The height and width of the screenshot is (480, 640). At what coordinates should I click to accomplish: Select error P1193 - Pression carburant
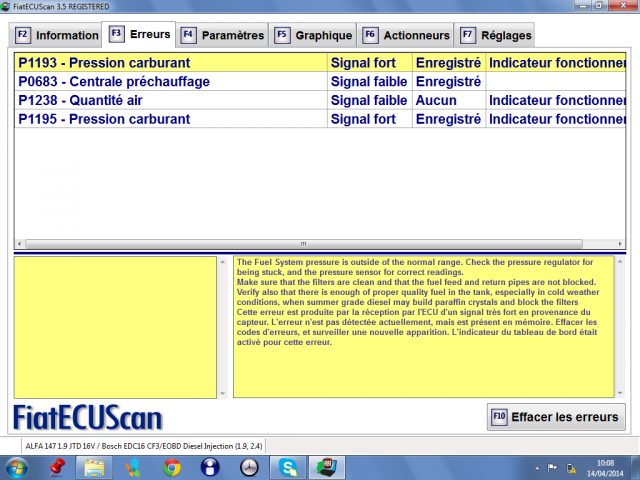[171, 63]
